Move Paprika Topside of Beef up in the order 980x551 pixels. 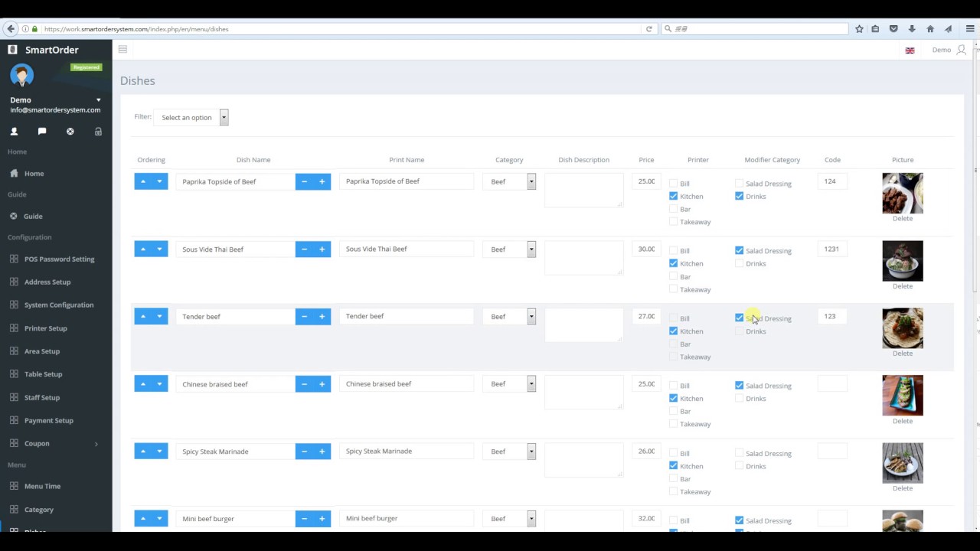click(x=142, y=181)
